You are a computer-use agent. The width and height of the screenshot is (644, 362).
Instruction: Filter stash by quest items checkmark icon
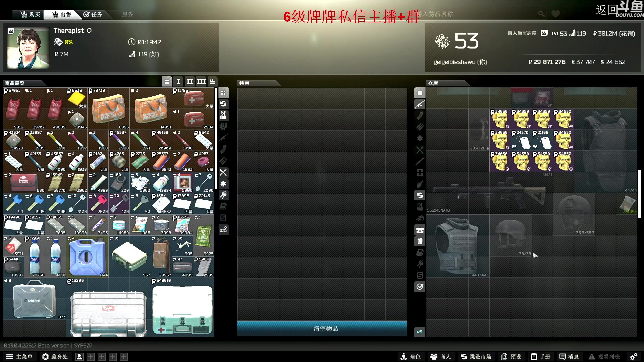tap(420, 287)
